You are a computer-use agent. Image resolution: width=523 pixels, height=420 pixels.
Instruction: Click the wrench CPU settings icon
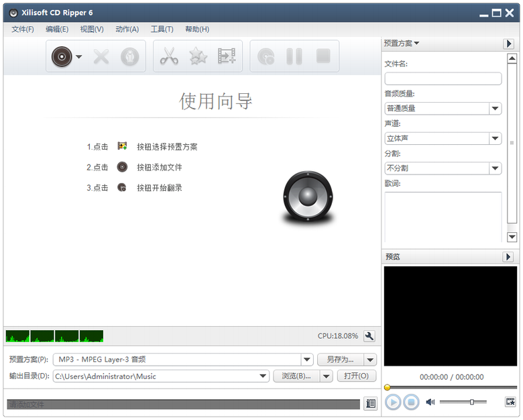pyautogui.click(x=369, y=336)
